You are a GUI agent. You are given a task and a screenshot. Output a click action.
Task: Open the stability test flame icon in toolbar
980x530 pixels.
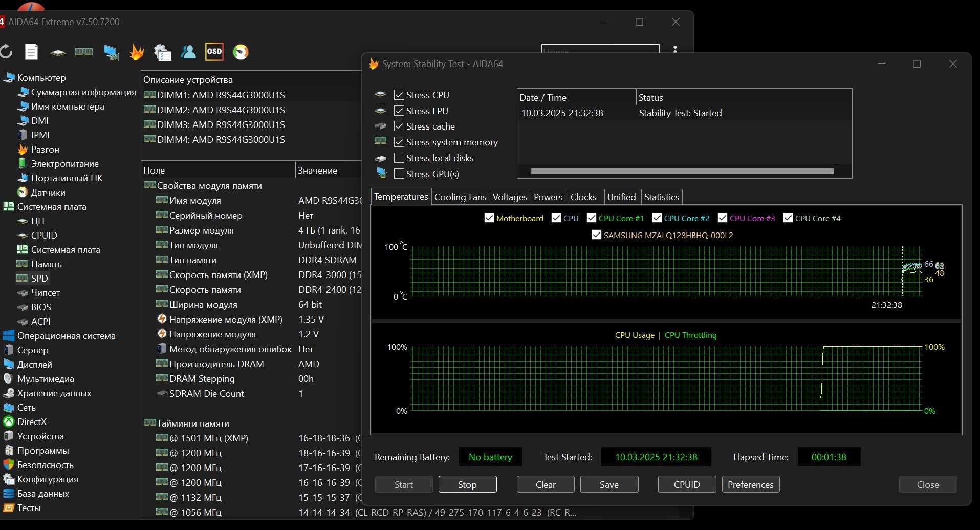coord(137,52)
